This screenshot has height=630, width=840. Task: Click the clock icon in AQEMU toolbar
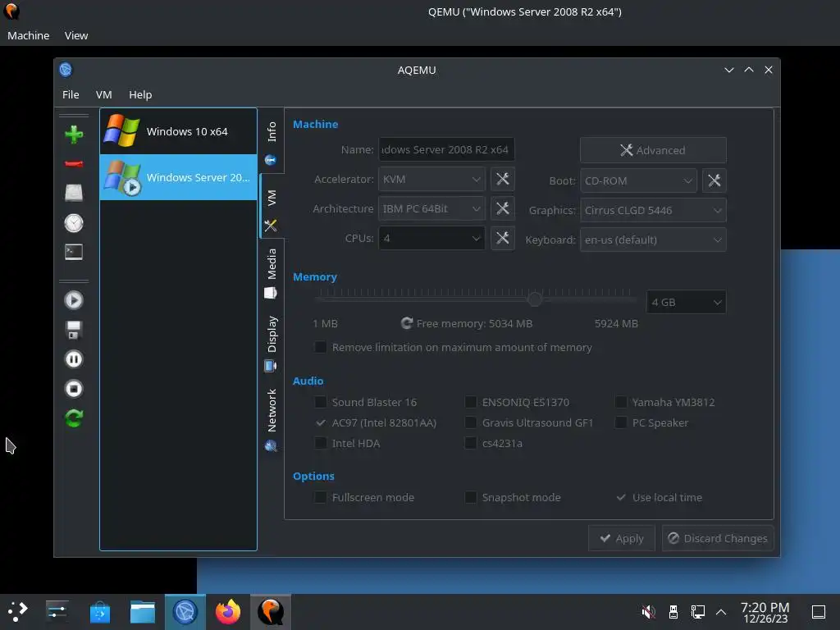click(x=74, y=223)
